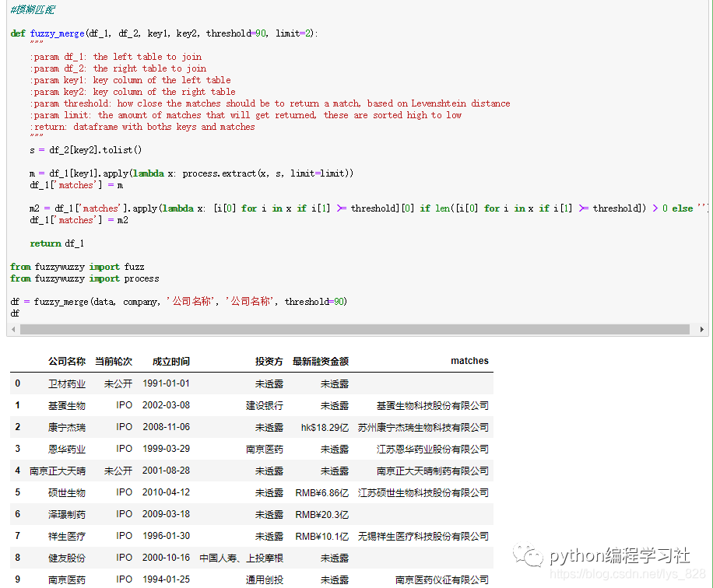Click the 'return df_1' code line

[x=57, y=243]
